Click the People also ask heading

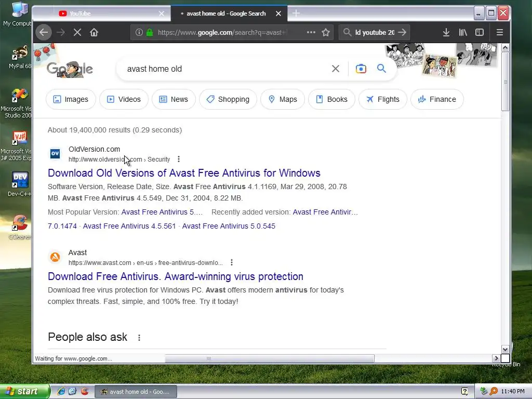pos(87,337)
